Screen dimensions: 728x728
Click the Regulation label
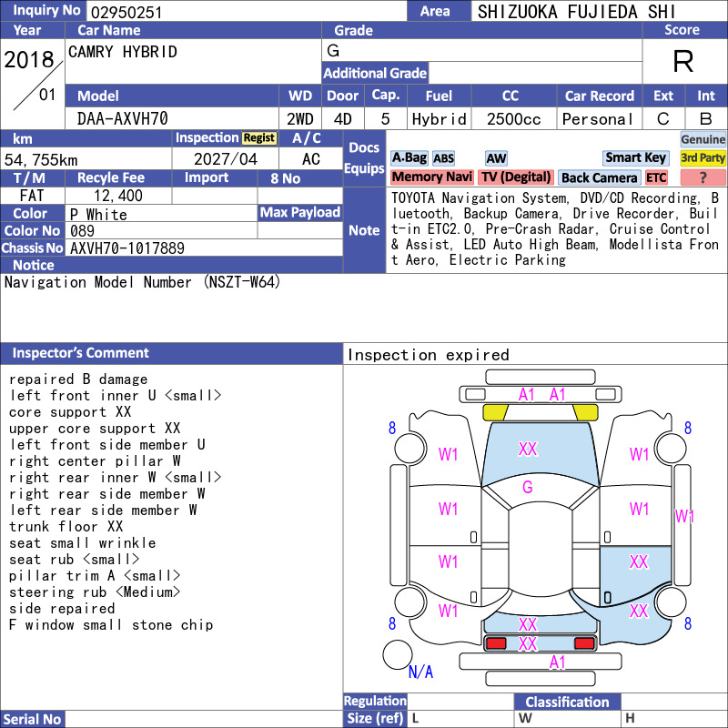click(375, 701)
